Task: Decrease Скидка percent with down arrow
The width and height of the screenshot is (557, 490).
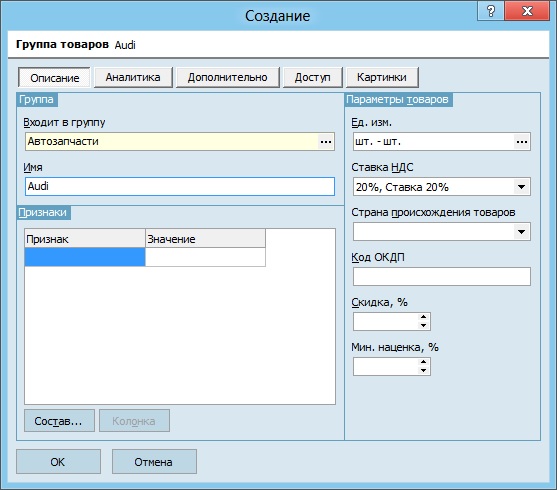Action: tap(423, 325)
